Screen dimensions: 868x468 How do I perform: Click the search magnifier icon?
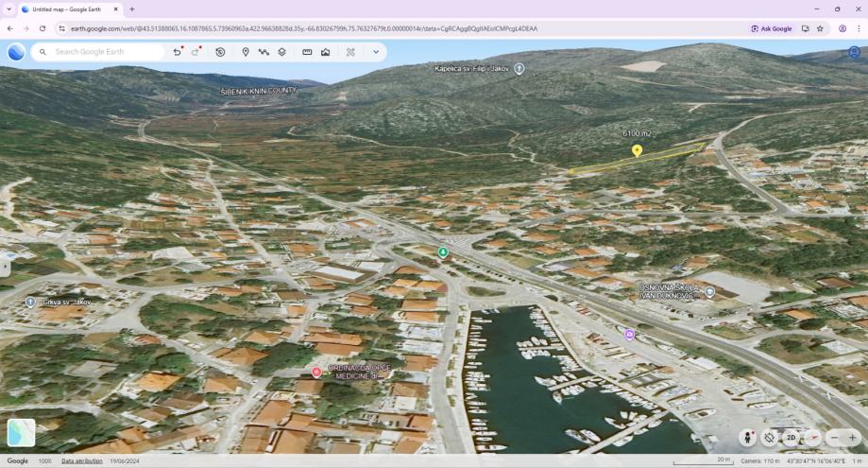point(43,52)
